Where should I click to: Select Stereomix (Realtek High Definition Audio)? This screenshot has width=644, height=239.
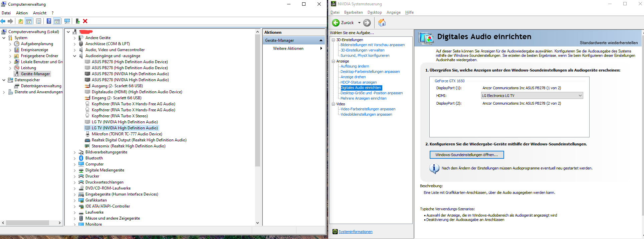click(x=129, y=146)
